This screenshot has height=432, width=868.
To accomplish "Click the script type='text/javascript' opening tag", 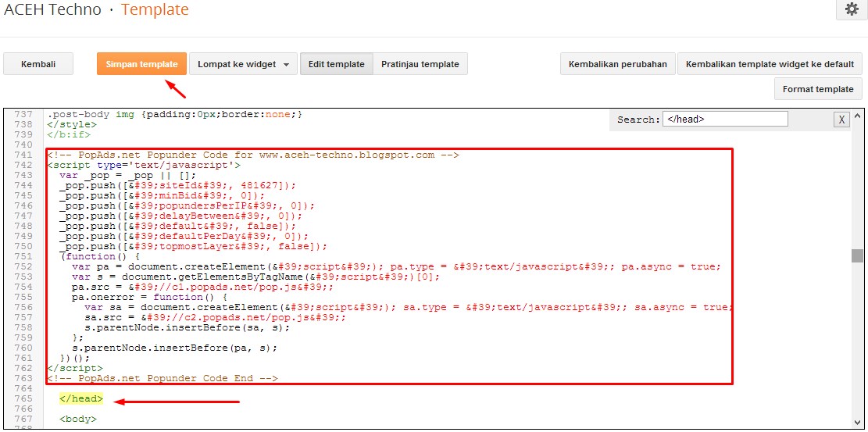I will pos(144,165).
